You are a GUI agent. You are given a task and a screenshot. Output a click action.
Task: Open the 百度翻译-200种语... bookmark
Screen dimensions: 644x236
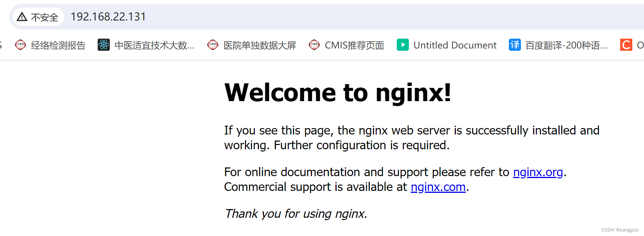click(558, 45)
